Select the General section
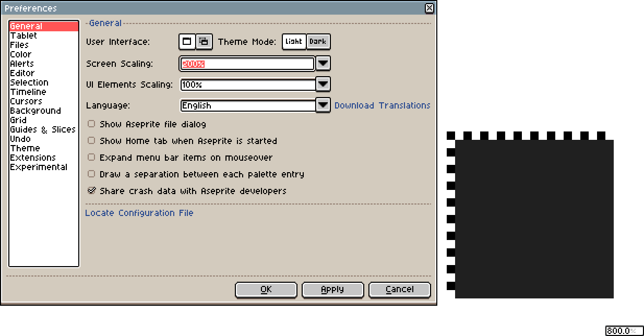644x336 pixels. tap(44, 26)
